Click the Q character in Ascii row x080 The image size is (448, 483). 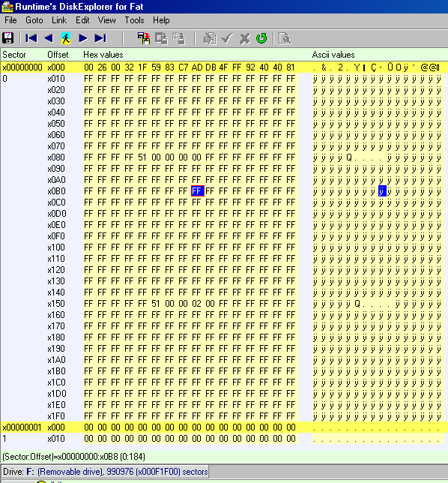click(348, 157)
